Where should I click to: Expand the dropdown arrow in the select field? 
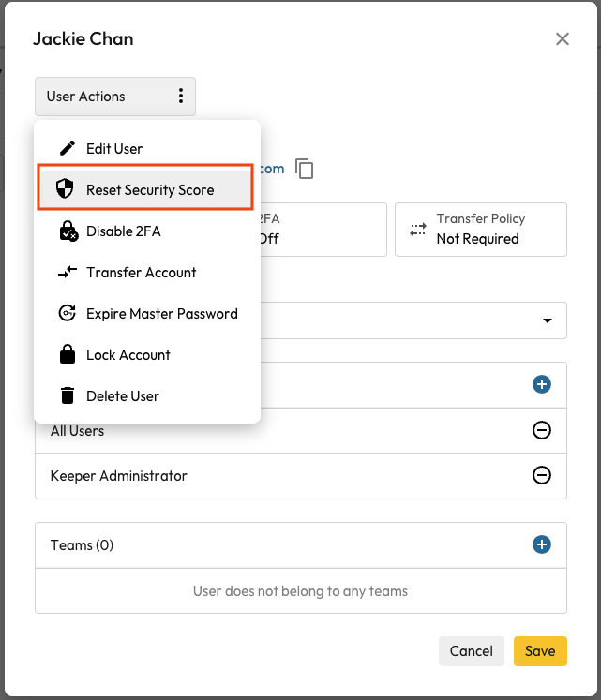548,320
